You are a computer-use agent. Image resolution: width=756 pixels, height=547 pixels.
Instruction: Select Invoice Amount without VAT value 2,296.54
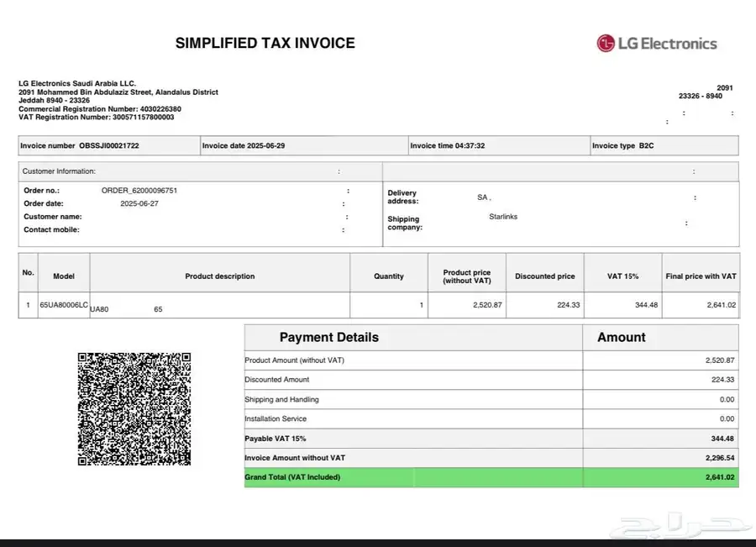[720, 458]
